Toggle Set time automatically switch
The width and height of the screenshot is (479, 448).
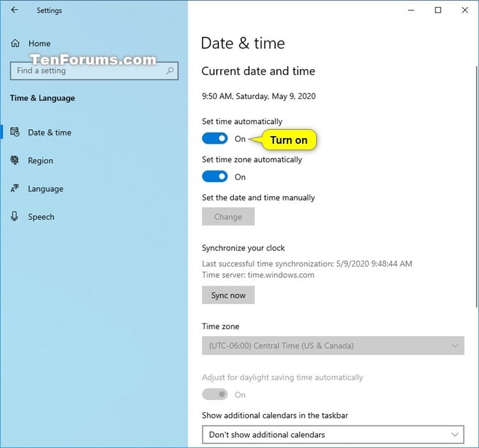click(x=215, y=139)
